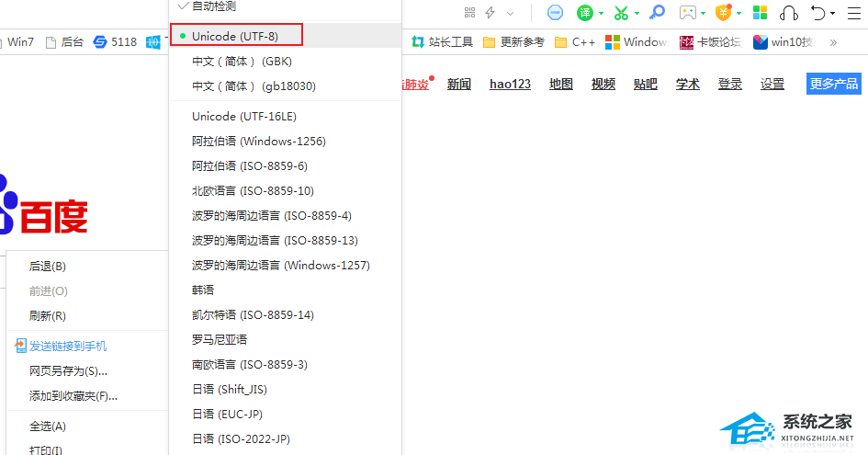
Task: Open the hao123 link
Action: (510, 85)
